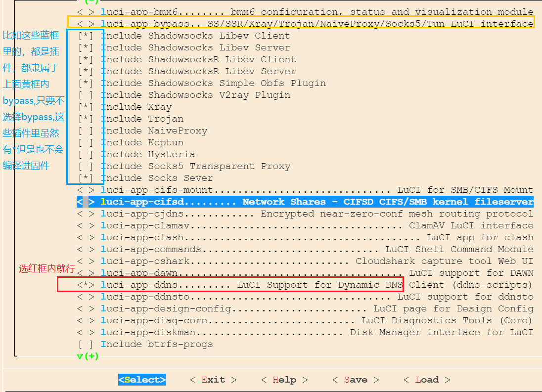Toggle Include Shadowsocks Libev Client checkbox

click(86, 36)
